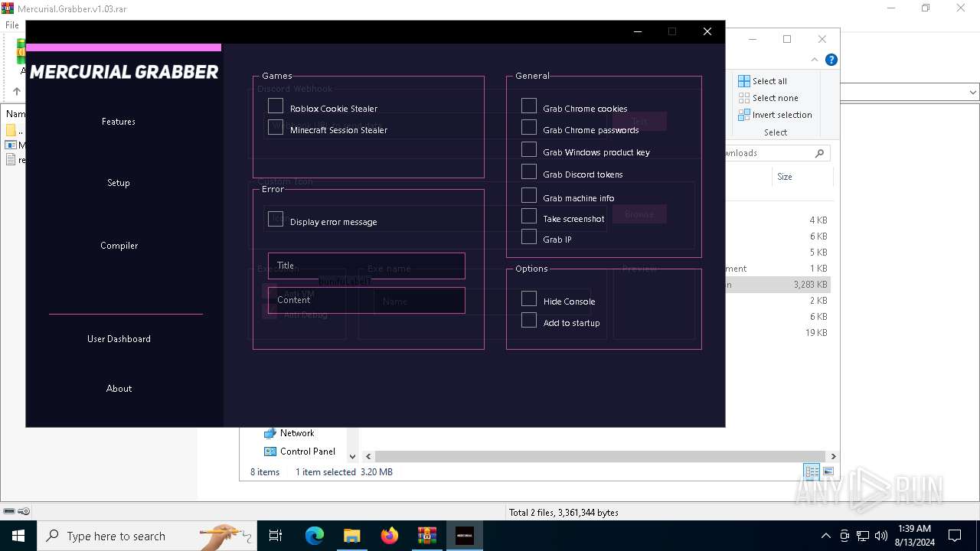Open the notification center icon
The height and width of the screenshot is (551, 980).
point(955,536)
